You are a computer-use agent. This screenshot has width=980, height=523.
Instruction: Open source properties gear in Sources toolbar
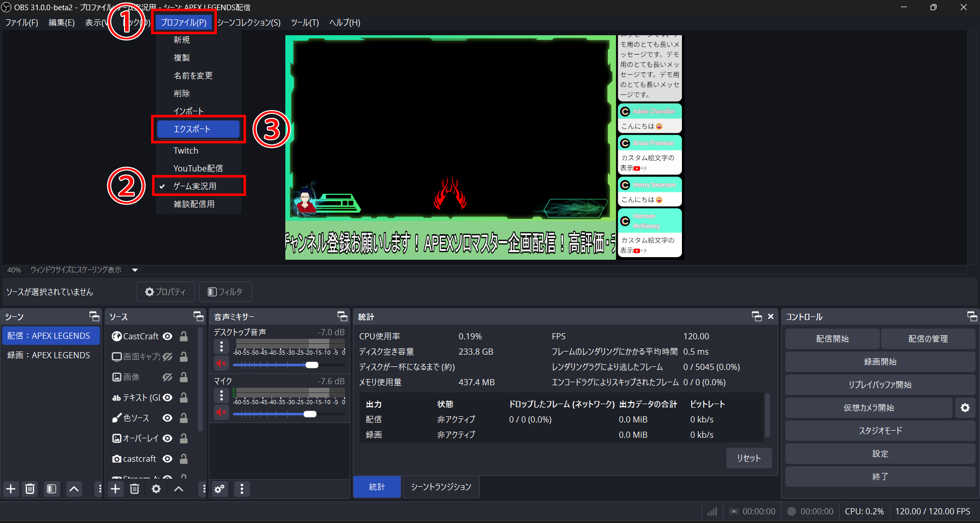click(x=156, y=489)
